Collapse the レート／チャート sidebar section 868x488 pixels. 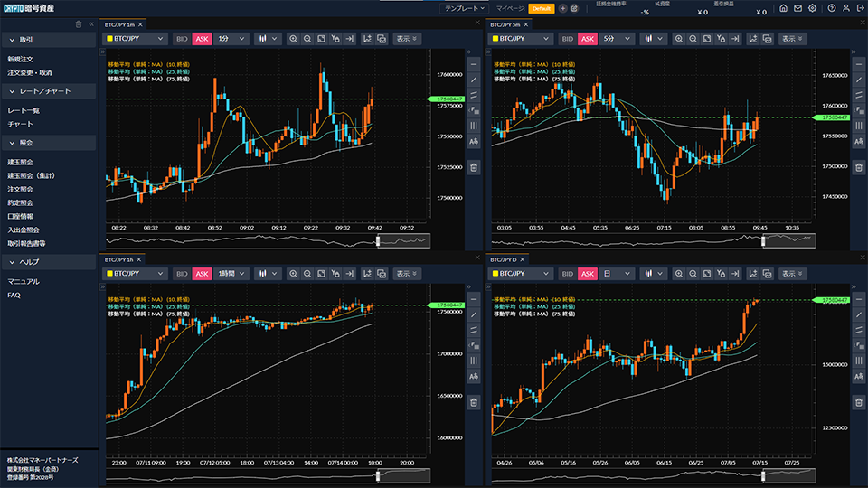tap(49, 91)
